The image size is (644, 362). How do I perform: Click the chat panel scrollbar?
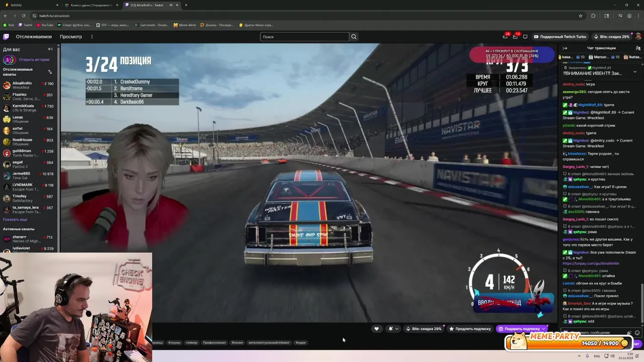(x=642, y=304)
